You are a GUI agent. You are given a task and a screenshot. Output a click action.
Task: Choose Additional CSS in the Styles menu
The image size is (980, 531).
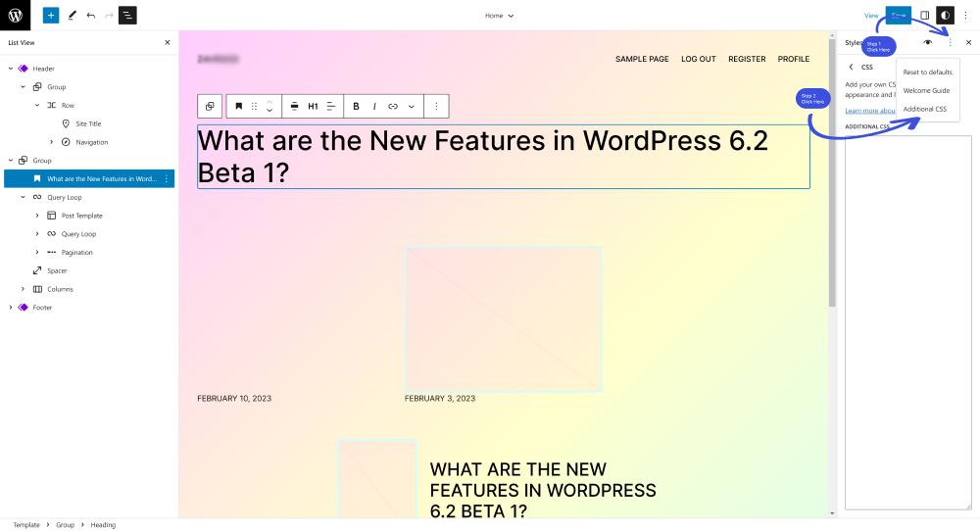click(x=924, y=109)
